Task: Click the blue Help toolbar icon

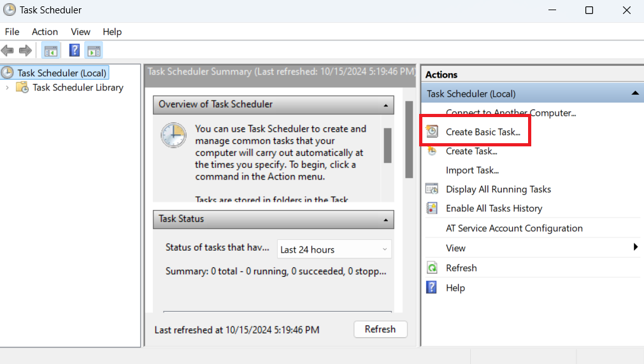Action: click(x=75, y=50)
